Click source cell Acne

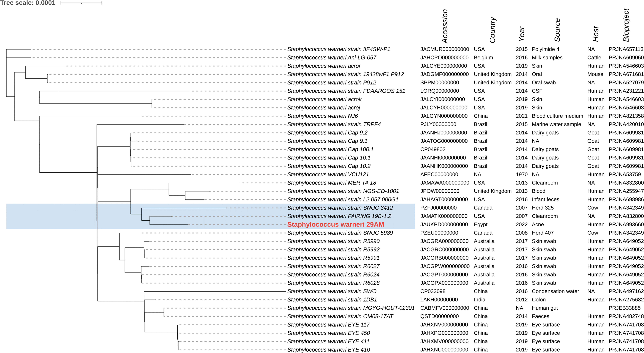click(538, 224)
